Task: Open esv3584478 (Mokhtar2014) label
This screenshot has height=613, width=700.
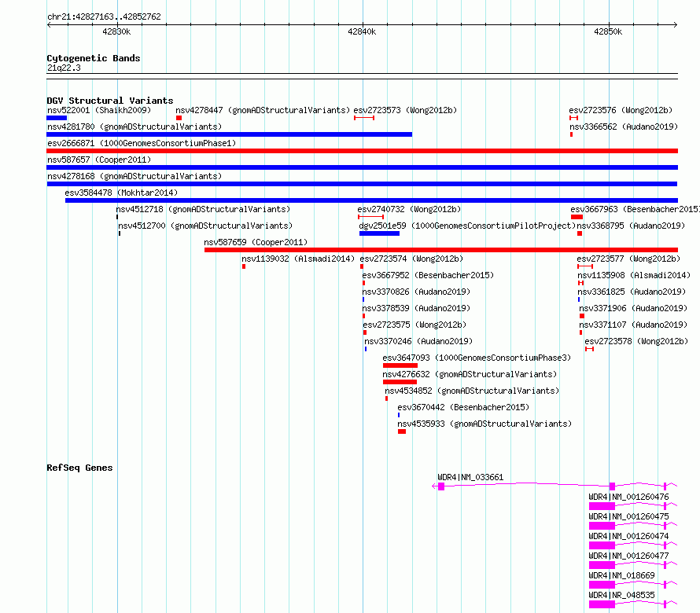Action: point(121,193)
